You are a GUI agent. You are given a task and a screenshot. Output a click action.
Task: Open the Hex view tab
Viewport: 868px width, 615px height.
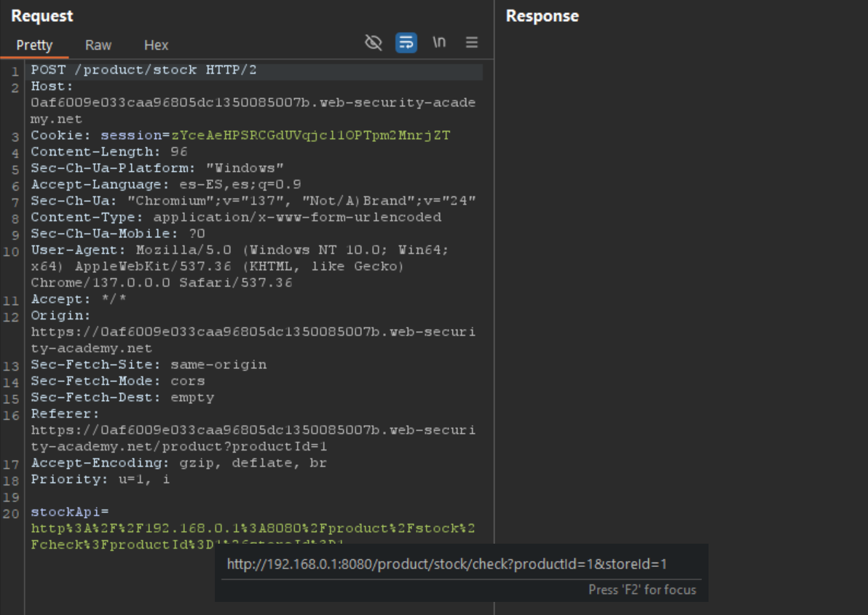click(156, 45)
